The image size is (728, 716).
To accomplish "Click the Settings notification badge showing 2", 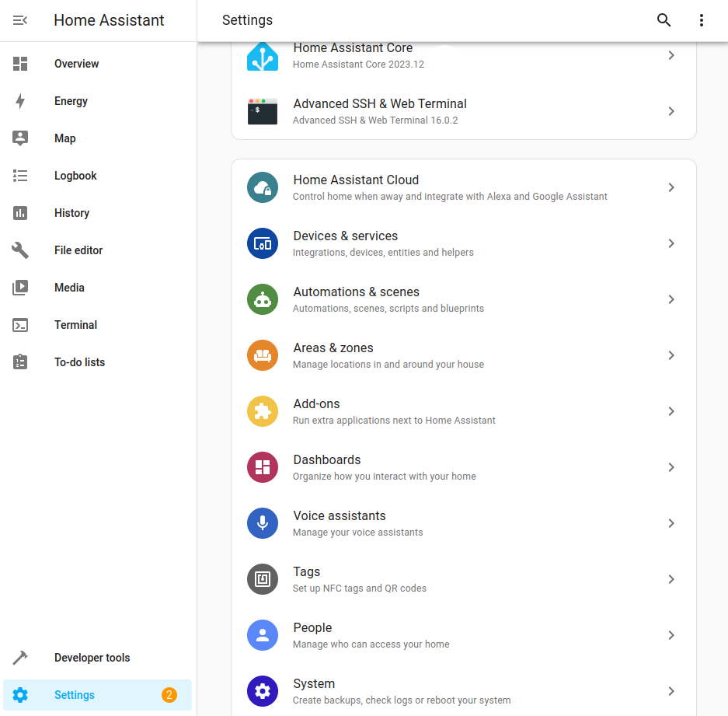I will pyautogui.click(x=169, y=695).
